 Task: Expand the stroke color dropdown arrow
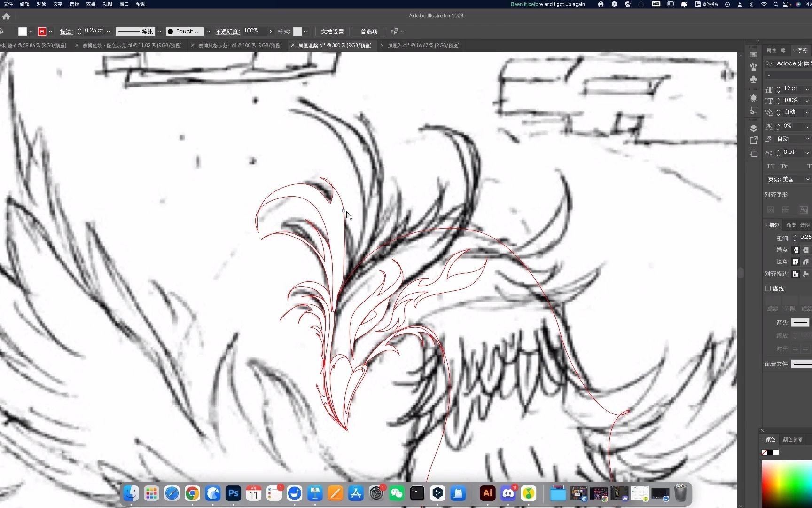50,32
